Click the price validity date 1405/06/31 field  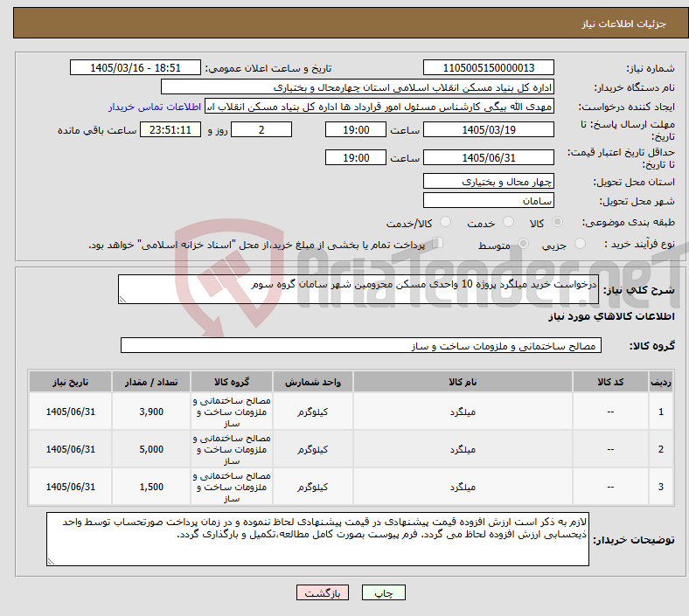(x=488, y=157)
